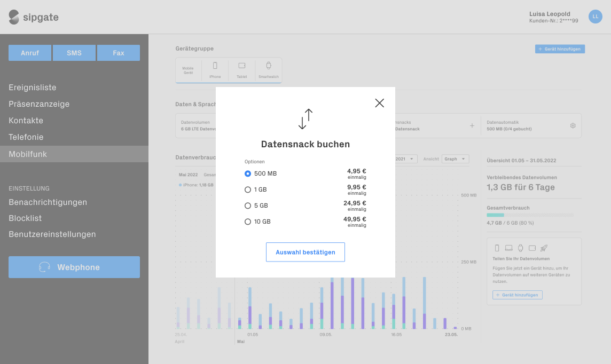Image resolution: width=611 pixels, height=364 pixels.
Task: Open Datenautomatik gear settings
Action: [x=573, y=126]
